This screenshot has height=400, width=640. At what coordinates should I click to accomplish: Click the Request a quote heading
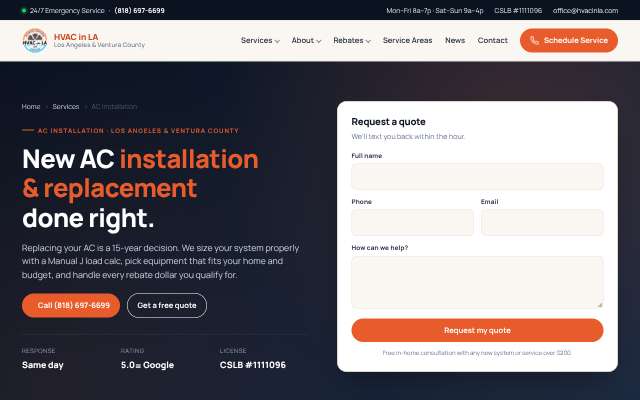(389, 122)
